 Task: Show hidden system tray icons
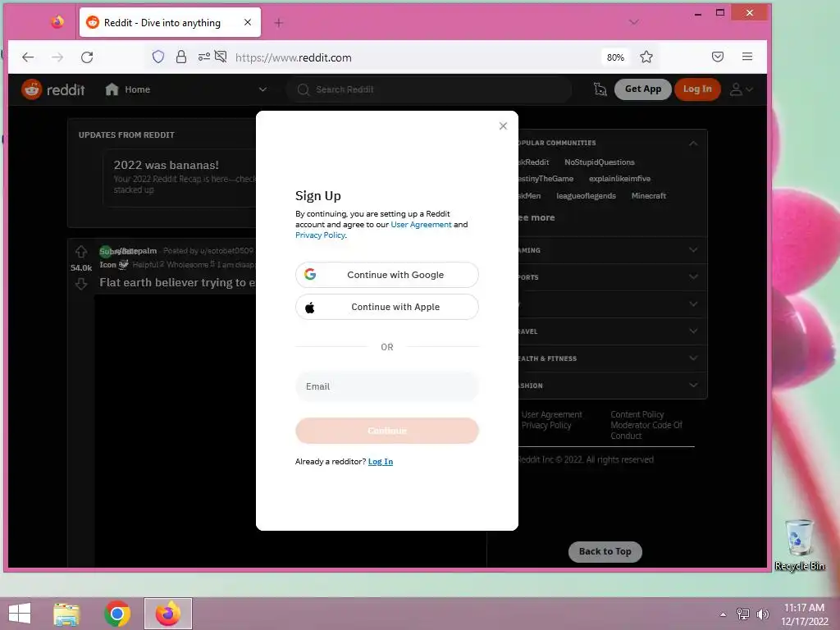click(x=723, y=614)
